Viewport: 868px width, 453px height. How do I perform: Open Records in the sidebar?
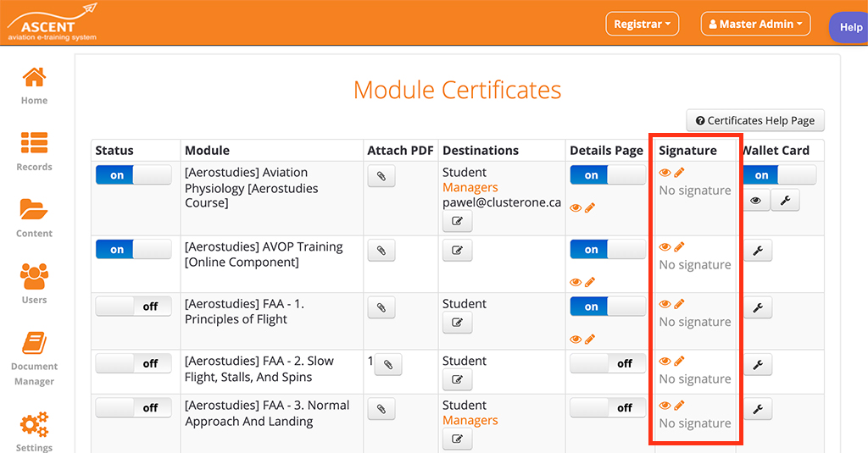34,152
